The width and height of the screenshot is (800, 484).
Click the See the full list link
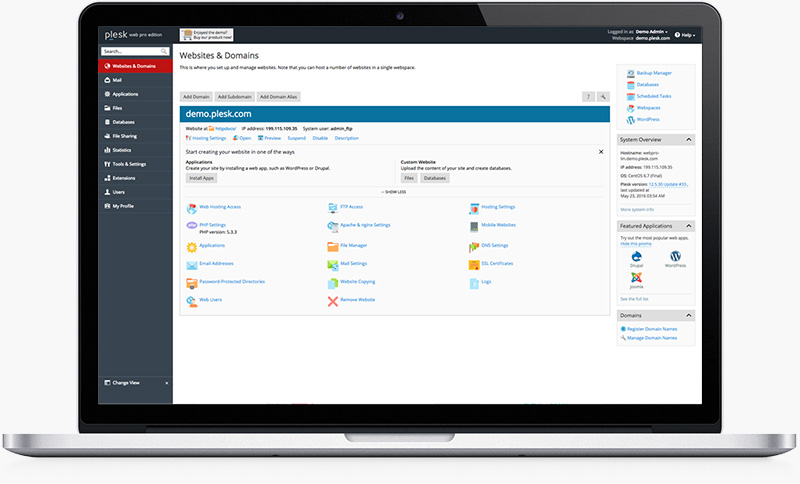coord(634,299)
